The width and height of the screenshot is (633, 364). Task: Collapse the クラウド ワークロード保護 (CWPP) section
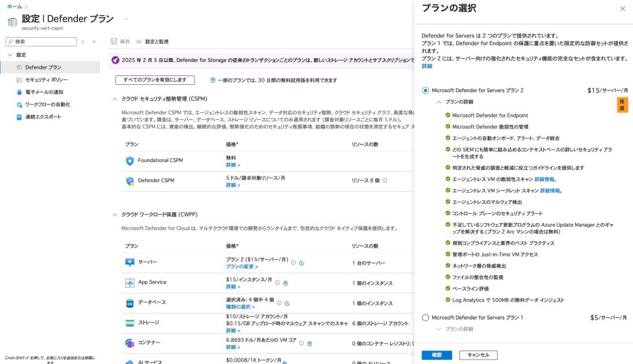pyautogui.click(x=115, y=214)
